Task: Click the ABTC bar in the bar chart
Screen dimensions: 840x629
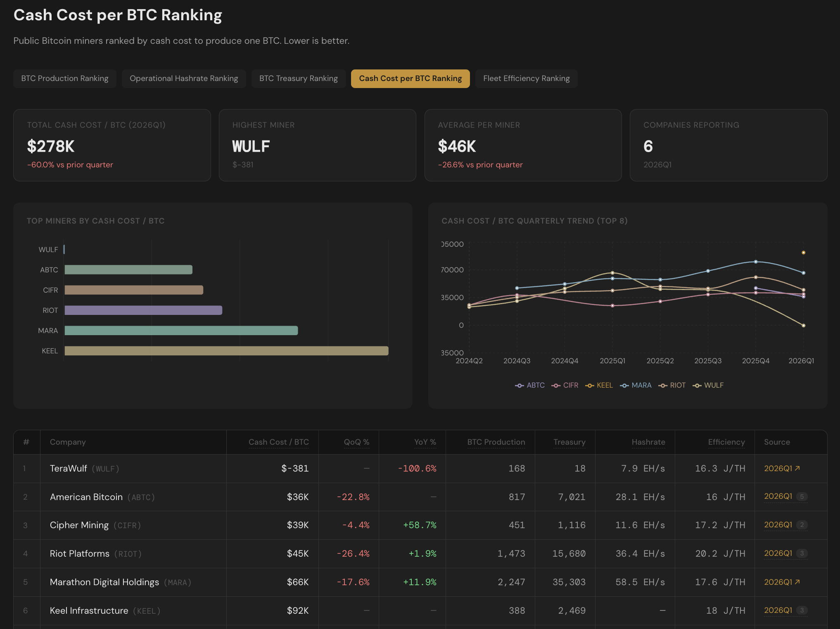Action: point(128,270)
